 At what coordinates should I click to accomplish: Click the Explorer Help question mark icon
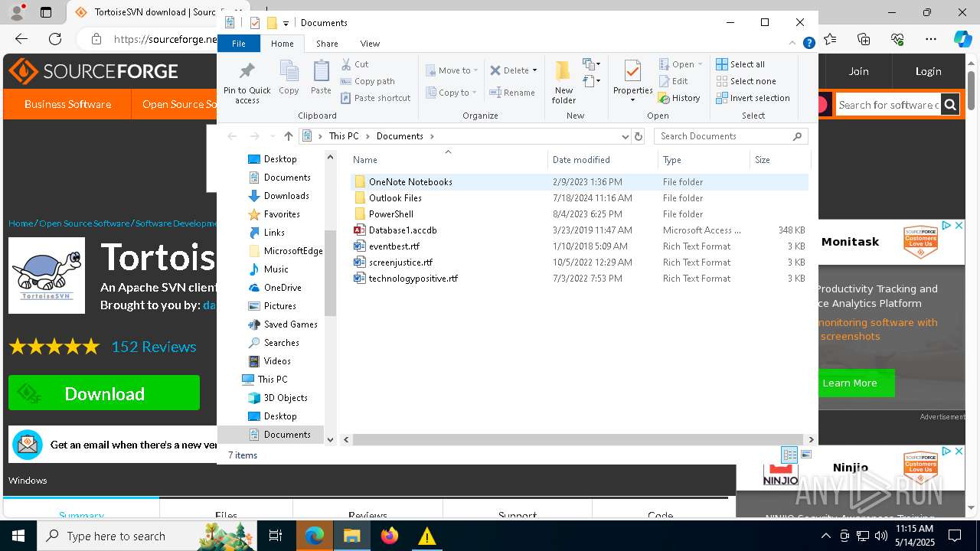(808, 44)
